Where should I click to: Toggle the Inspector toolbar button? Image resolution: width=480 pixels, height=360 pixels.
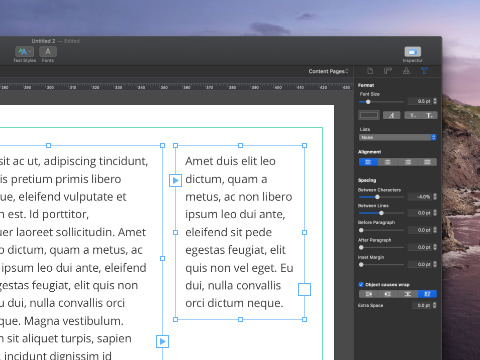pos(413,52)
